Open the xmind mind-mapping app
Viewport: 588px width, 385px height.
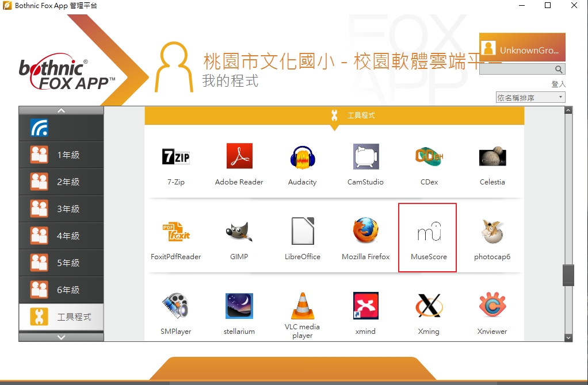tap(365, 306)
